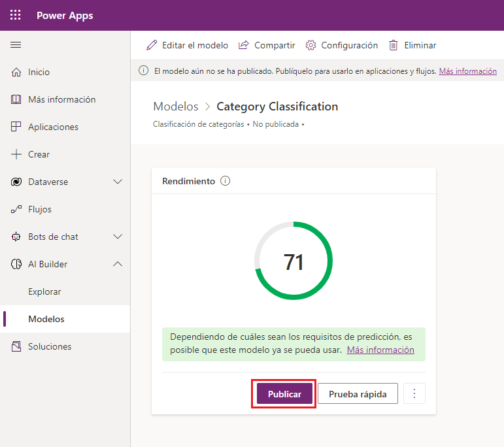This screenshot has height=447, width=504.
Task: Click the Modelos breadcrumb link
Action: [176, 107]
